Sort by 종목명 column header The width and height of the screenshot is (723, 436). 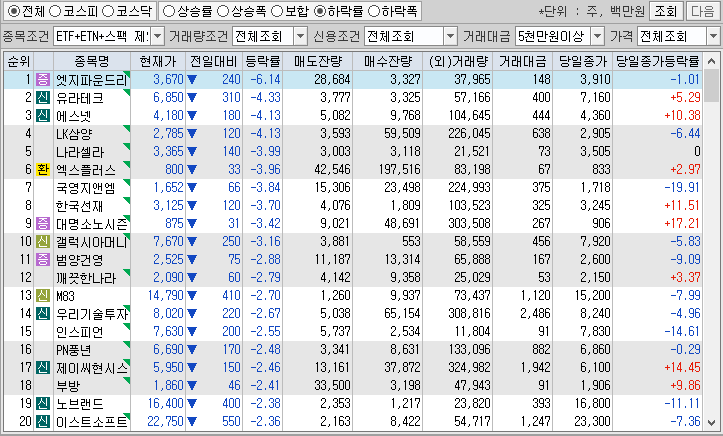click(92, 61)
